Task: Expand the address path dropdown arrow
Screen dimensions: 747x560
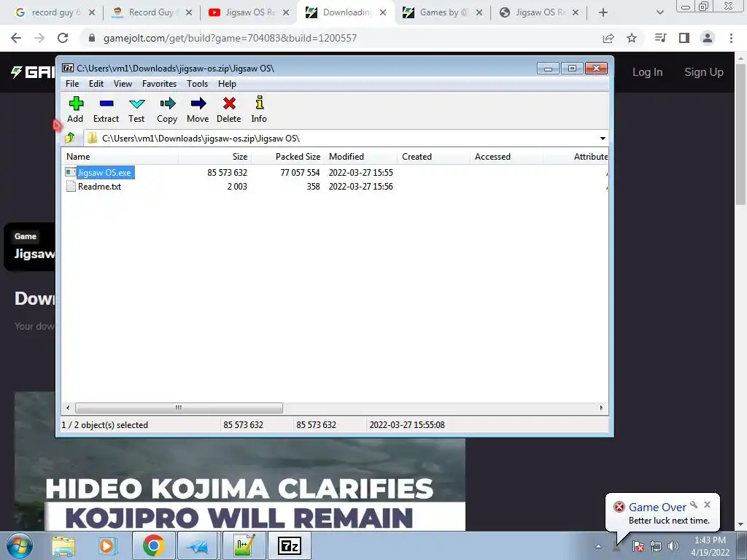Action: click(603, 139)
